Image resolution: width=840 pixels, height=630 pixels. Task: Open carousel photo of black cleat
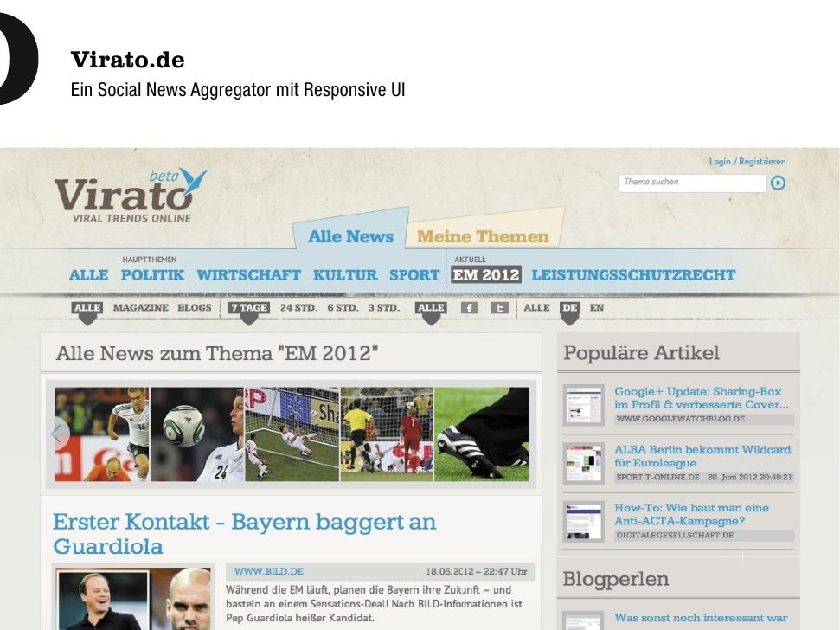point(482,434)
